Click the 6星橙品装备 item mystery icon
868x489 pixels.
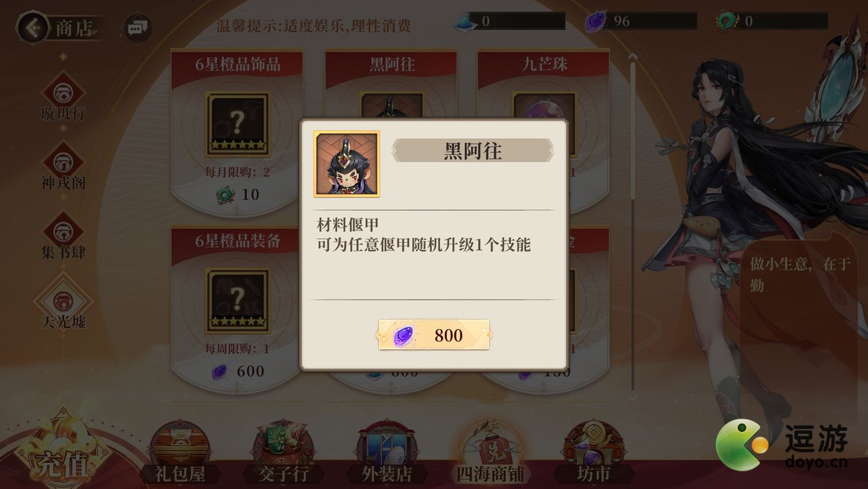click(237, 300)
